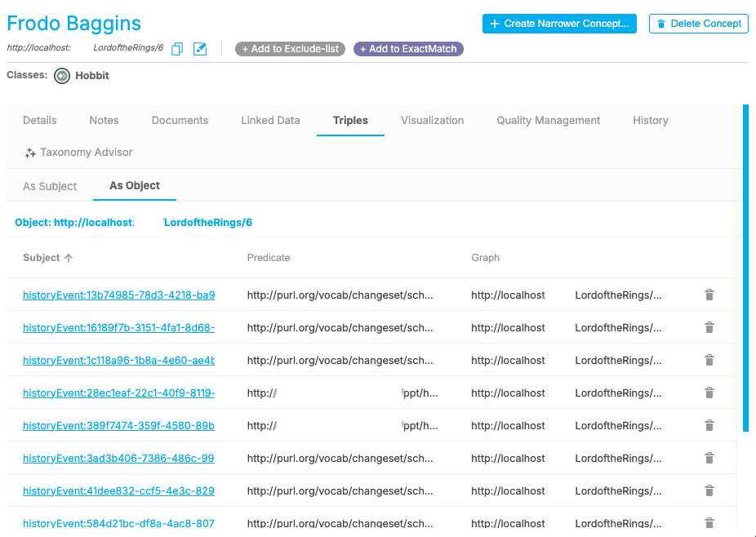Image resolution: width=756 pixels, height=537 pixels.
Task: Go to the Quality Management tab
Action: 548,120
